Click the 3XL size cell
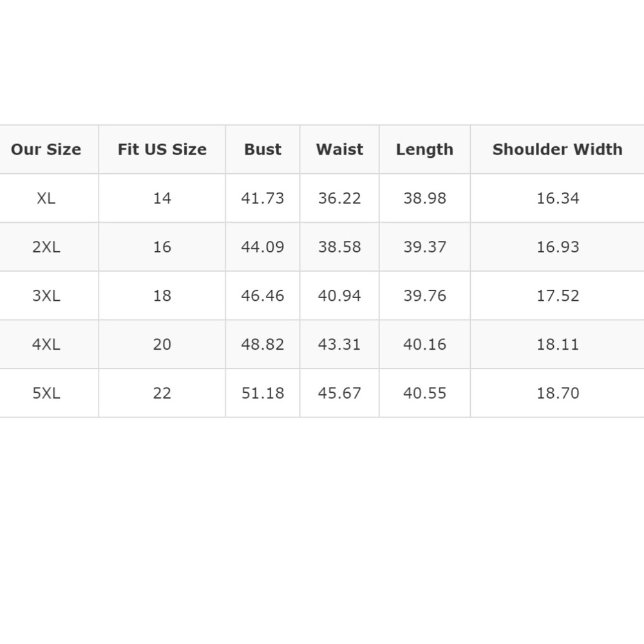 pos(46,296)
